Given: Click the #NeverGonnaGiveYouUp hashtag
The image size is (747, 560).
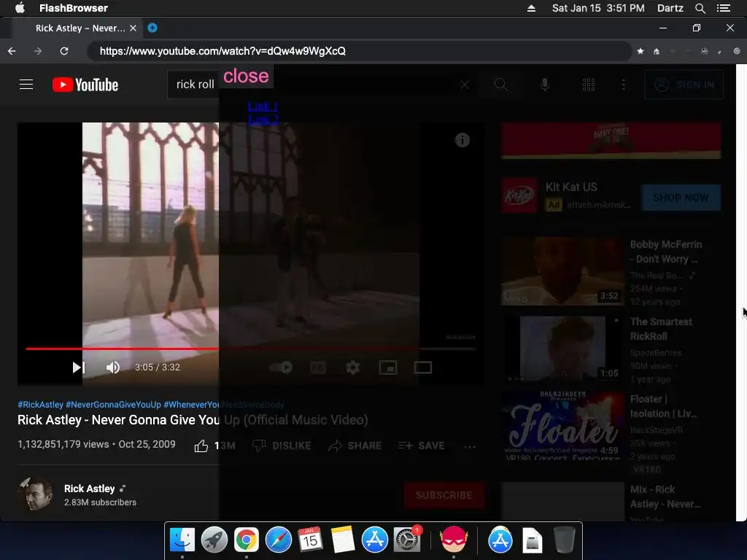Looking at the screenshot, I should [113, 404].
